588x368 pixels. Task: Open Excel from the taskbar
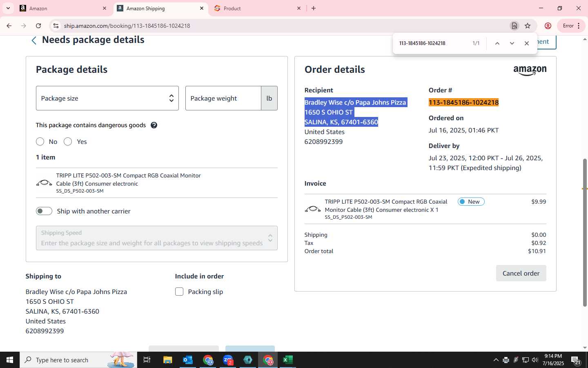(x=288, y=360)
